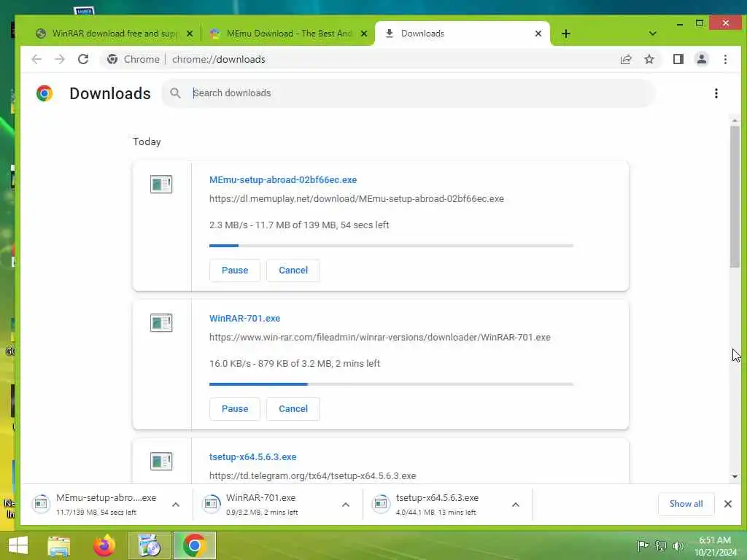Click the WinRAR-701.exe download progress bar

click(x=391, y=384)
